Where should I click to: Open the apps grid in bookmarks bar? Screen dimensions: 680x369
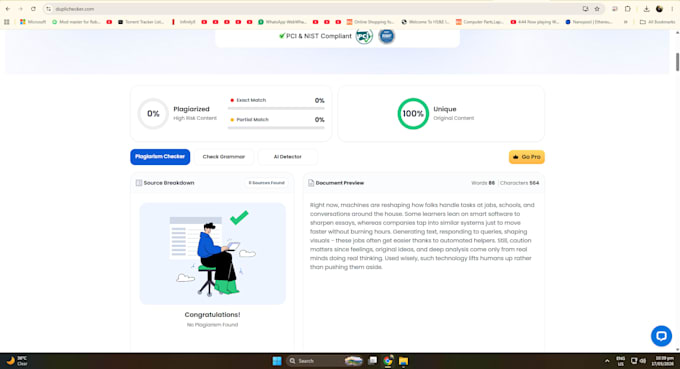click(7, 22)
